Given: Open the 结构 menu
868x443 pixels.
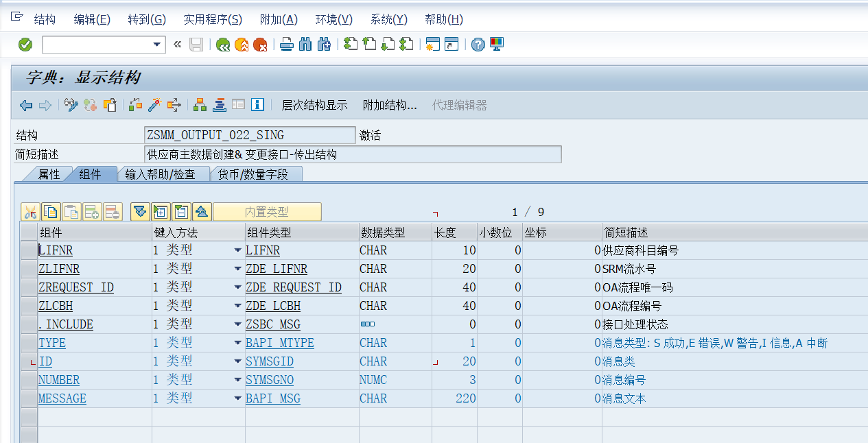Looking at the screenshot, I should point(45,19).
